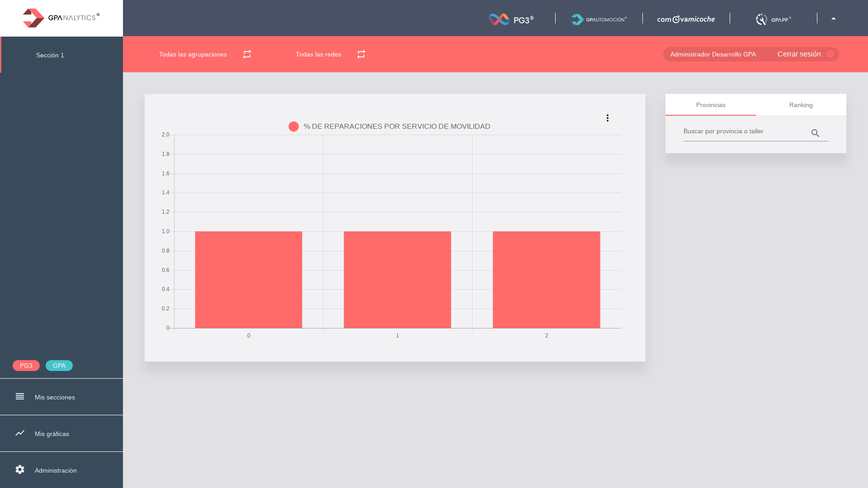The height and width of the screenshot is (488, 868).
Task: Collapse the top header with the arrow
Action: [834, 19]
